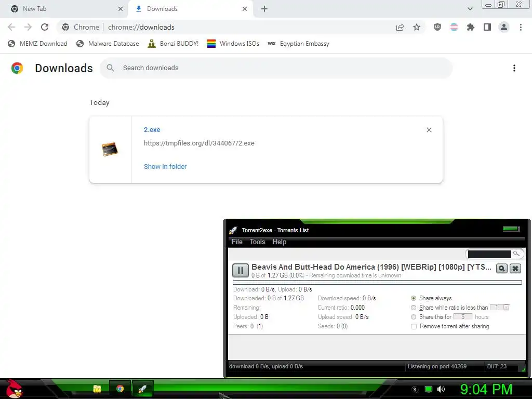
Task: Open the Extensions puzzle menu
Action: point(471,27)
